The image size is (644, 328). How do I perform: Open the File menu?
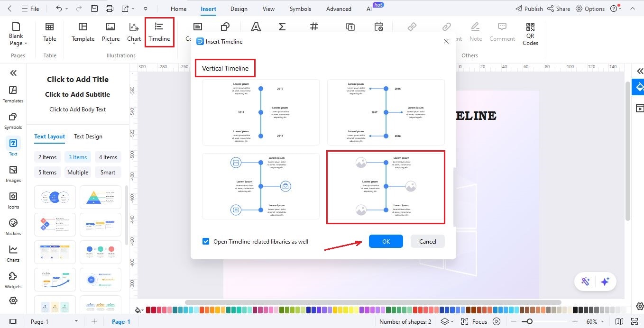[x=31, y=9]
